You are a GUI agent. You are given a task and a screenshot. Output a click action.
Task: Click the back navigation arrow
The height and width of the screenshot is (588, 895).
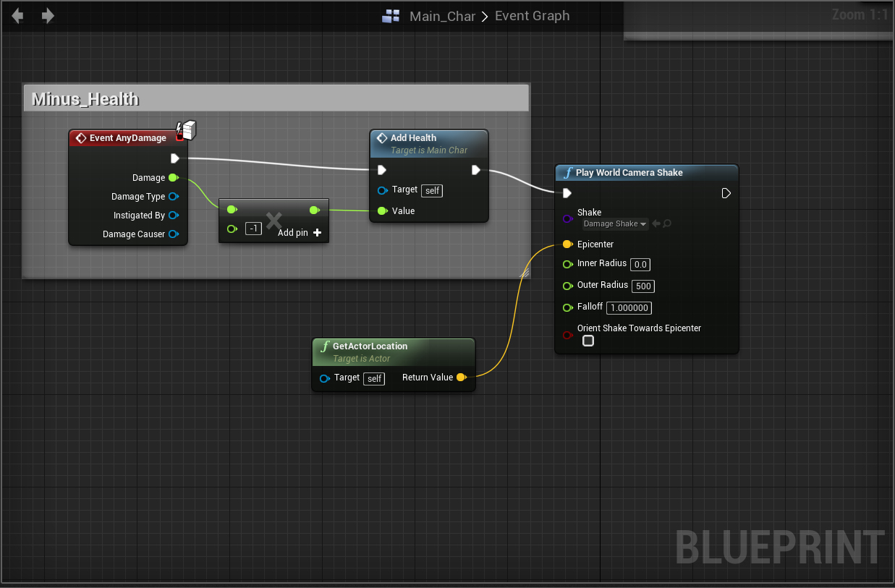17,15
